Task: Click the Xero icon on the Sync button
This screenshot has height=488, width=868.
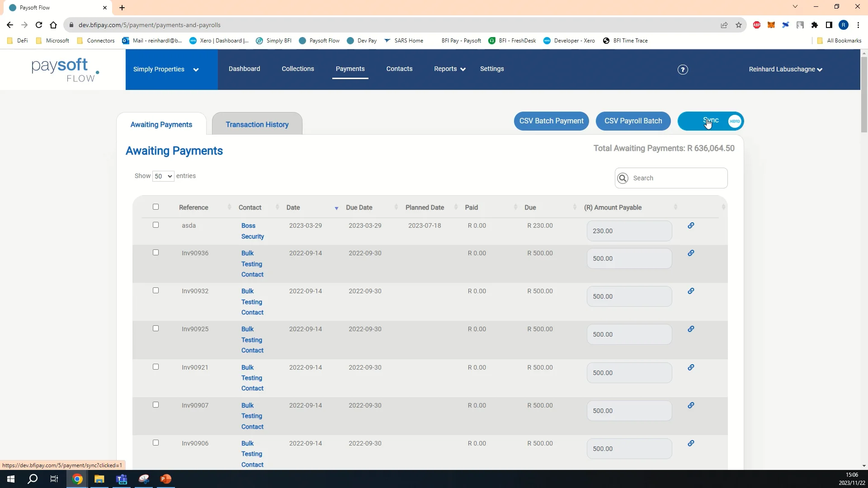Action: [734, 121]
